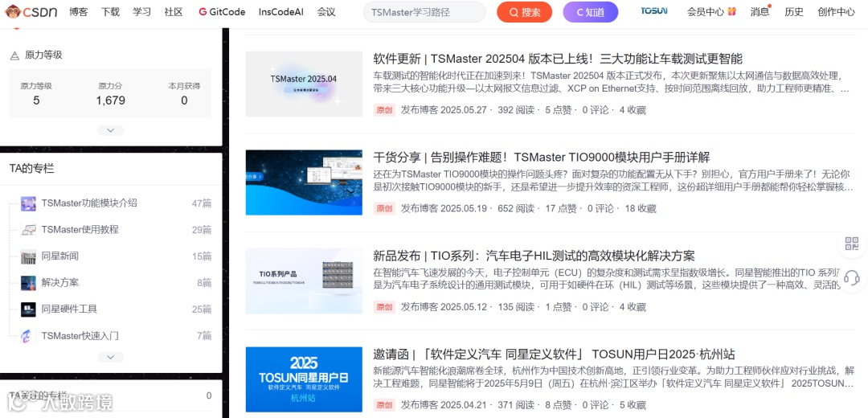Viewport: 868px width, 418px height.
Task: Open 创作中心 link
Action: pos(836,11)
